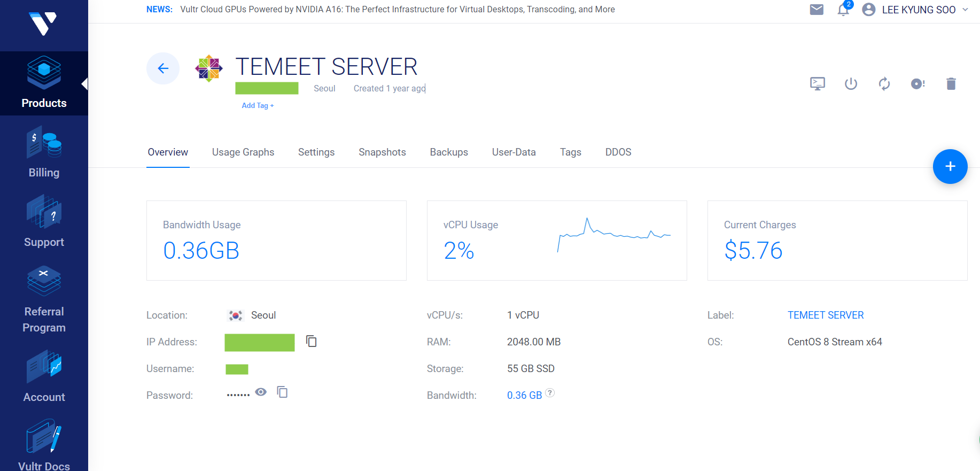Copy the password to clipboard
This screenshot has height=471, width=980.
[x=282, y=392]
